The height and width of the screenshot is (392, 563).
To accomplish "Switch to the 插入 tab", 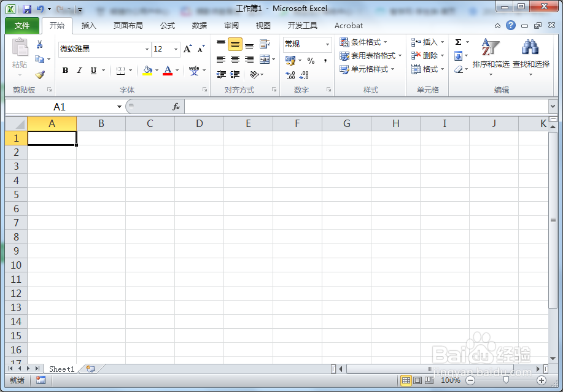I will [x=88, y=26].
